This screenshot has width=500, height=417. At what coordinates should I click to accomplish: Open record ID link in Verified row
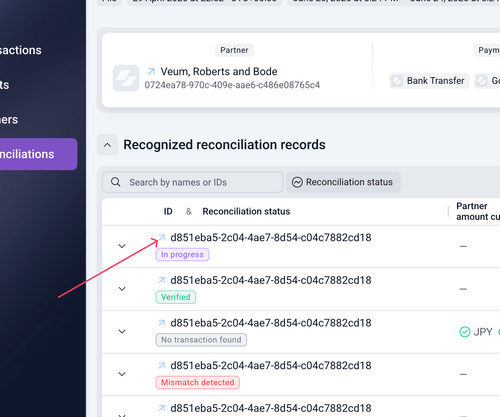pyautogui.click(x=271, y=280)
